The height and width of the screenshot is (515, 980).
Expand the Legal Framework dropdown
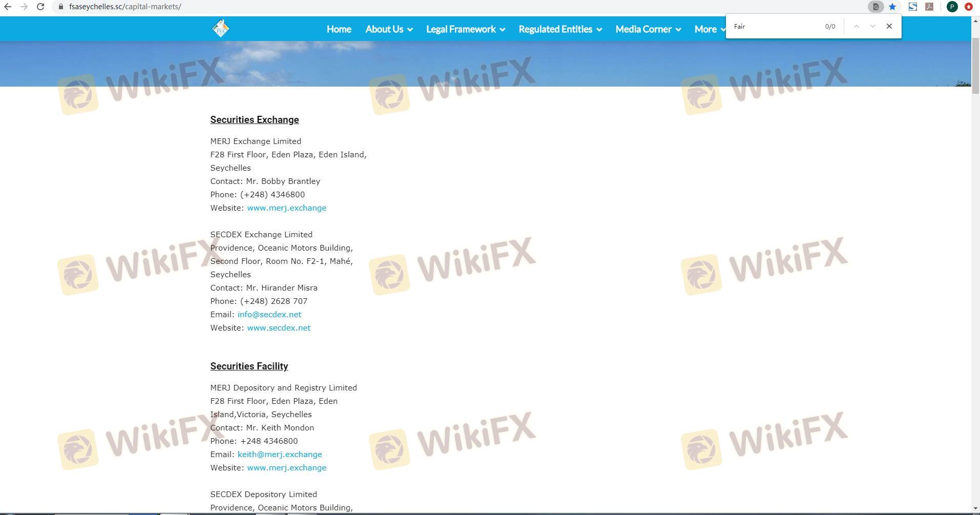(465, 29)
